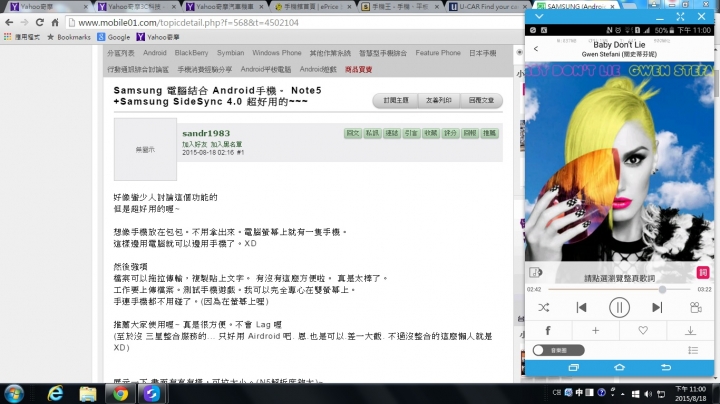Click the green 收藏 bookmark button
This screenshot has width=720, height=404.
pyautogui.click(x=431, y=133)
